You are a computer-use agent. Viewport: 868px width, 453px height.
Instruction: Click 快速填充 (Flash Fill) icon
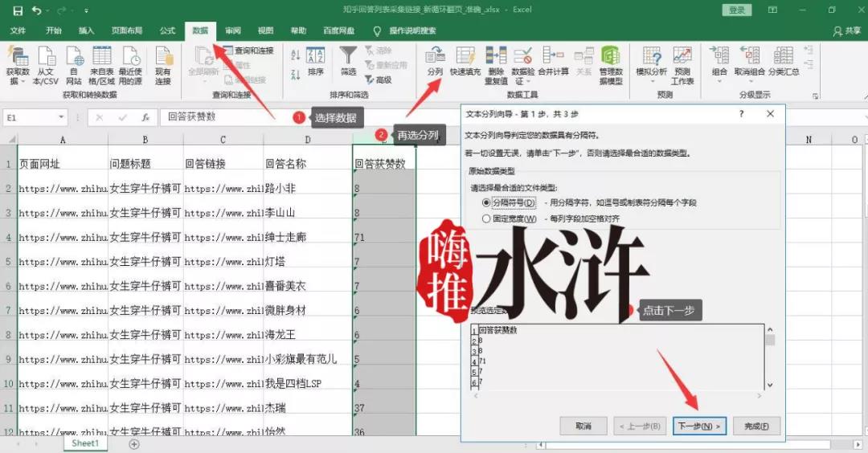(465, 56)
